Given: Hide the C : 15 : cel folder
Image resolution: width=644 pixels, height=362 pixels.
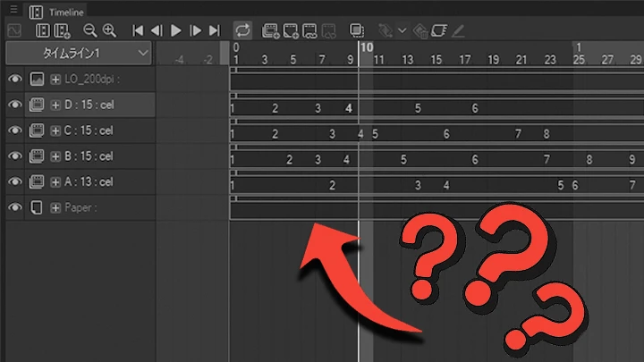Looking at the screenshot, I should click(x=15, y=130).
